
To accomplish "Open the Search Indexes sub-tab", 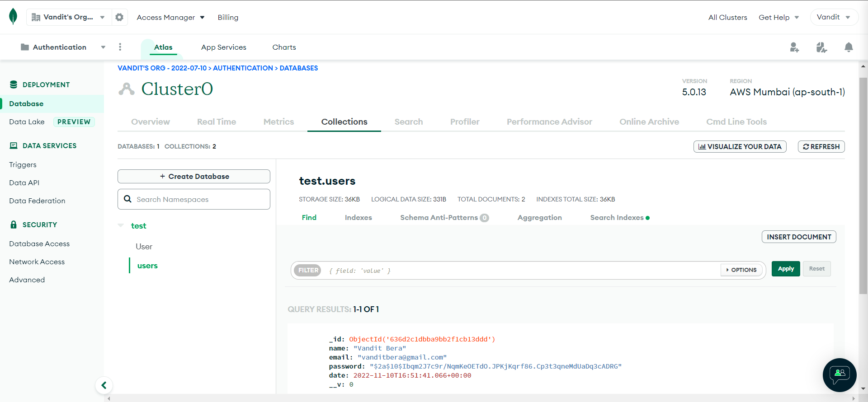I will [x=620, y=217].
